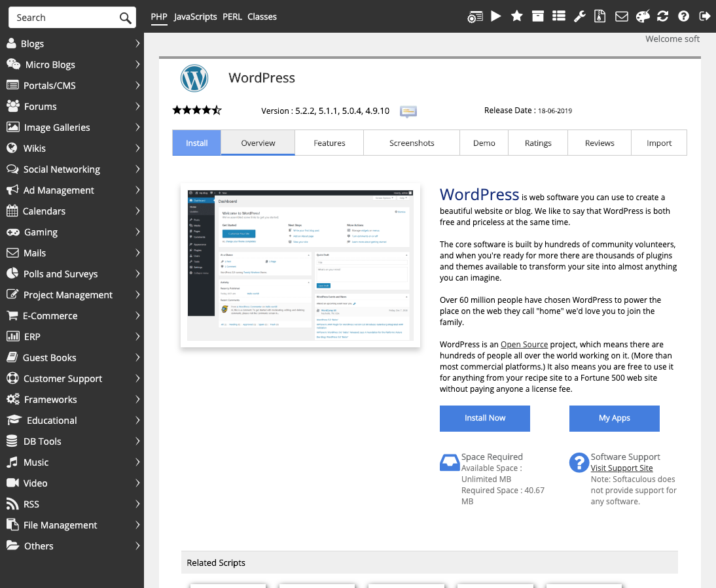
Task: Open the Reviews tab
Action: (x=599, y=143)
